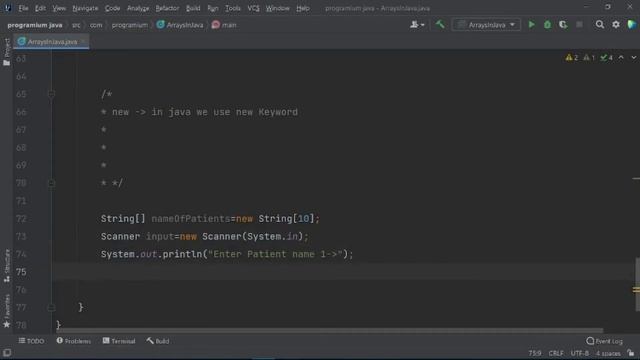Click the weak warnings count indicator
This screenshot has height=360, width=640.
pyautogui.click(x=589, y=58)
